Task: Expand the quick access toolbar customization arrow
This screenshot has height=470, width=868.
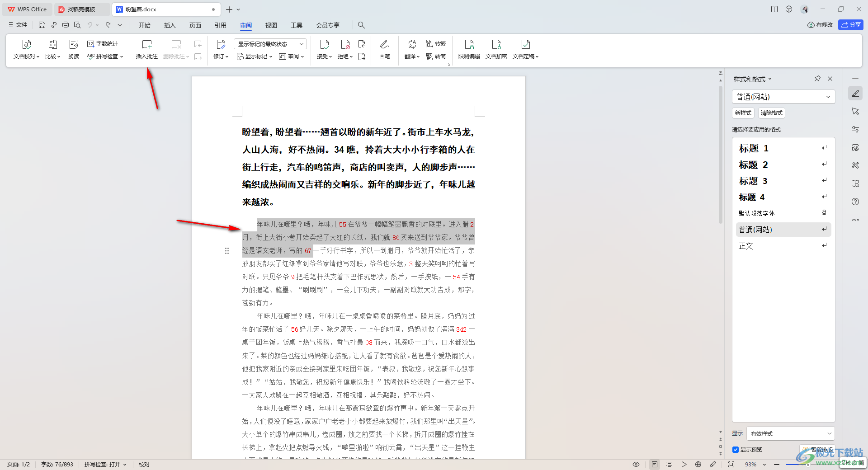Action: (120, 25)
